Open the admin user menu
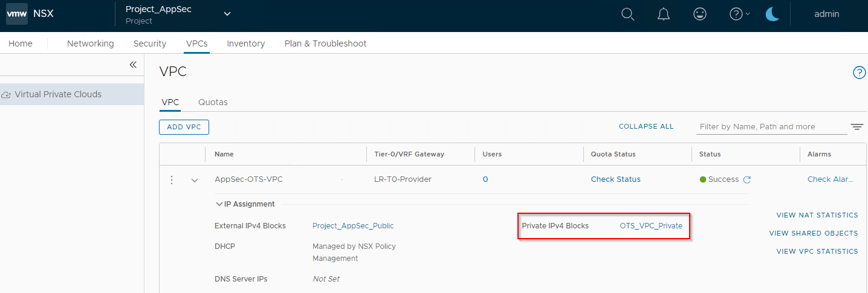Image resolution: width=868 pixels, height=293 pixels. (x=827, y=14)
